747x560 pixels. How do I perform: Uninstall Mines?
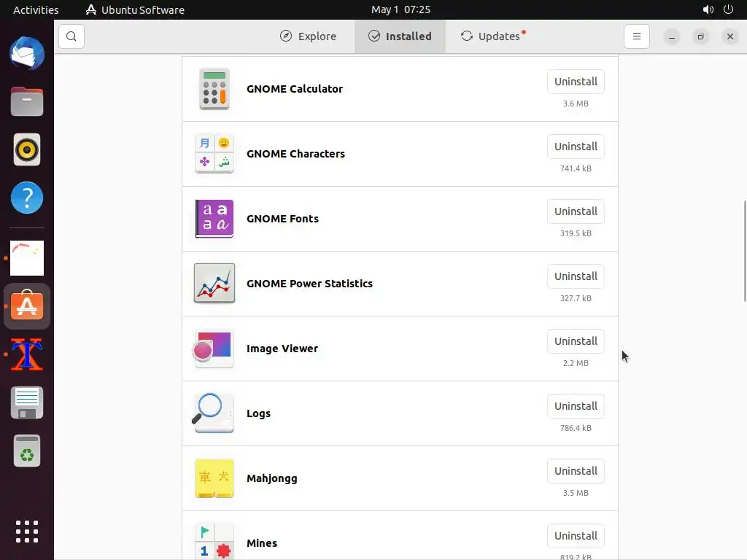coord(576,536)
